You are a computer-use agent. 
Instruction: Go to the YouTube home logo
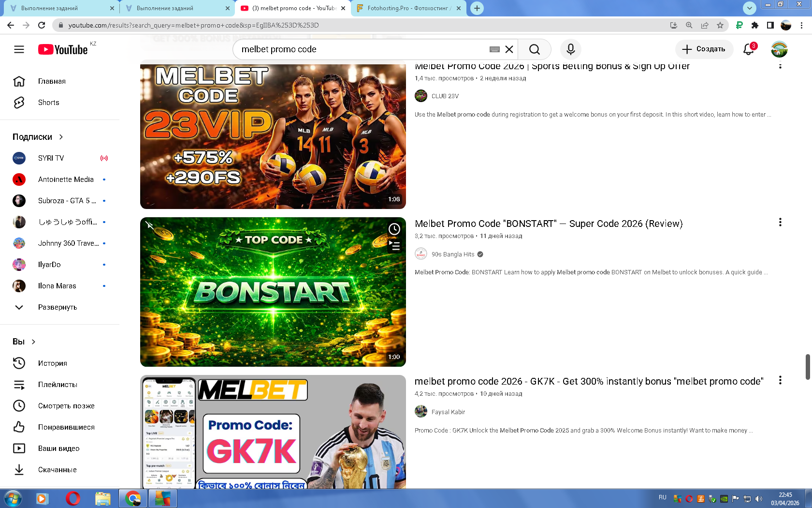63,49
